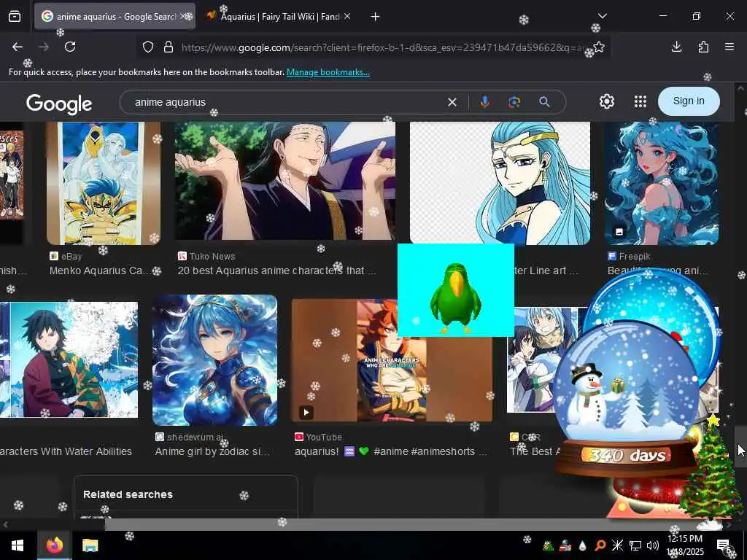Open the network status tray icon
The width and height of the screenshot is (747, 560).
[x=635, y=545]
